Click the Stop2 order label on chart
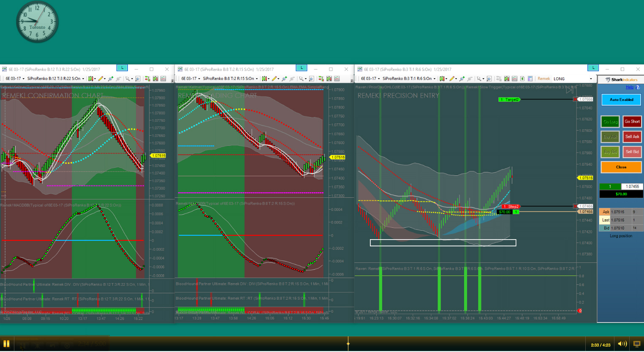 [x=511, y=207]
